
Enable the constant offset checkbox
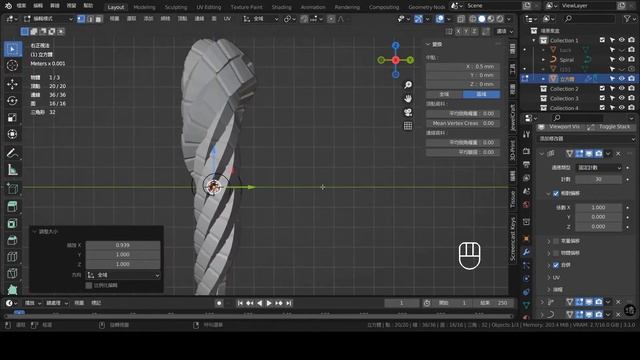tap(556, 241)
